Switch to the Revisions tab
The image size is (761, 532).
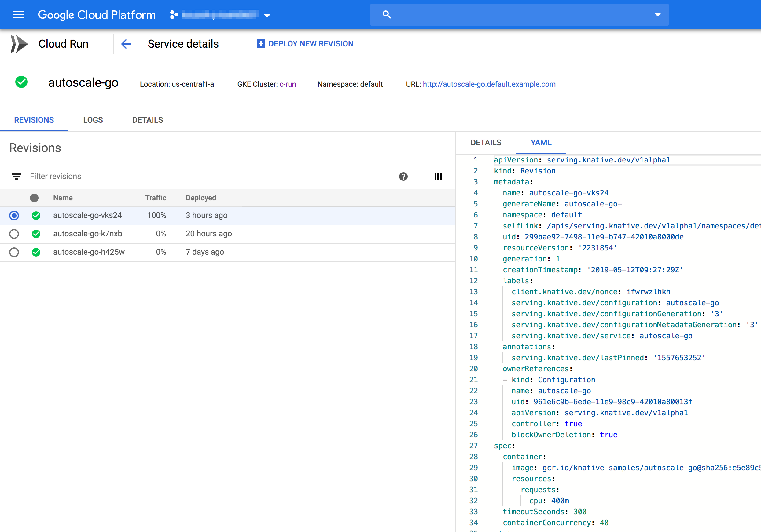pyautogui.click(x=34, y=120)
